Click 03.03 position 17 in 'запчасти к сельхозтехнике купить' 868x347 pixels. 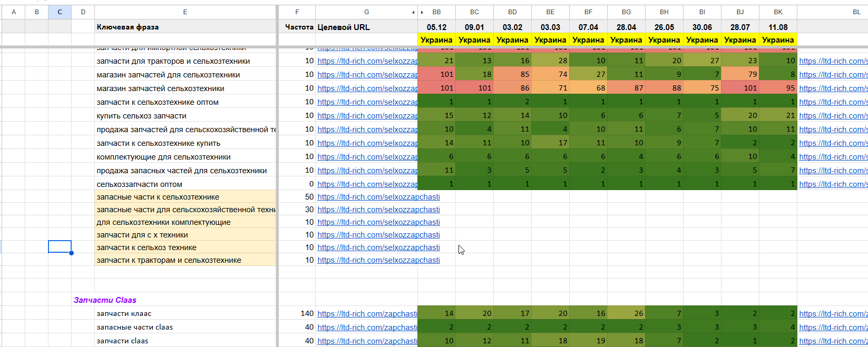[551, 143]
